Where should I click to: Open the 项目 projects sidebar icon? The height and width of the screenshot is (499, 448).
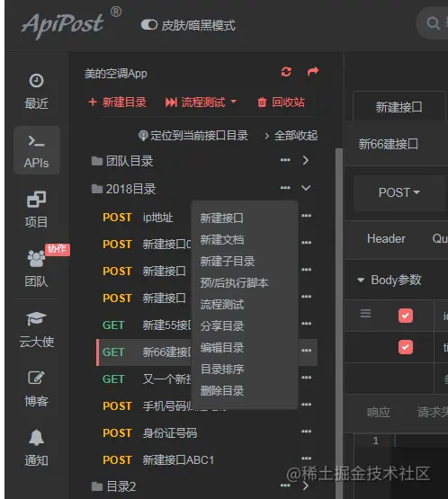(36, 200)
